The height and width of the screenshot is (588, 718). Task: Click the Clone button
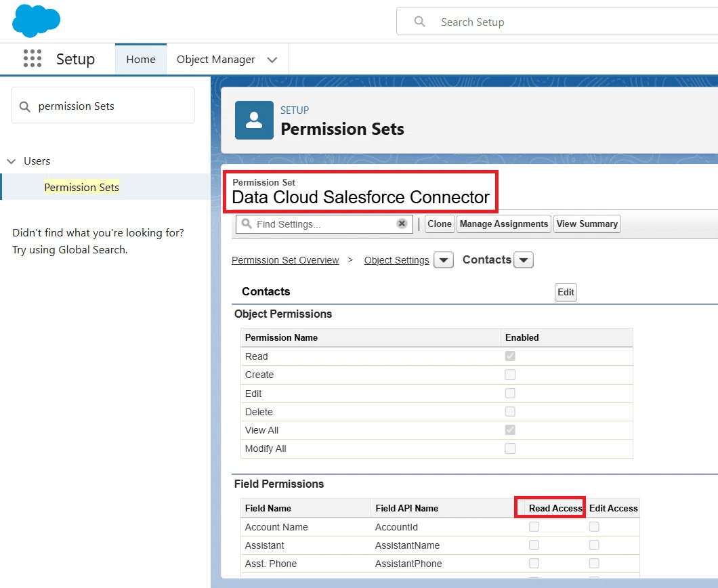[440, 224]
